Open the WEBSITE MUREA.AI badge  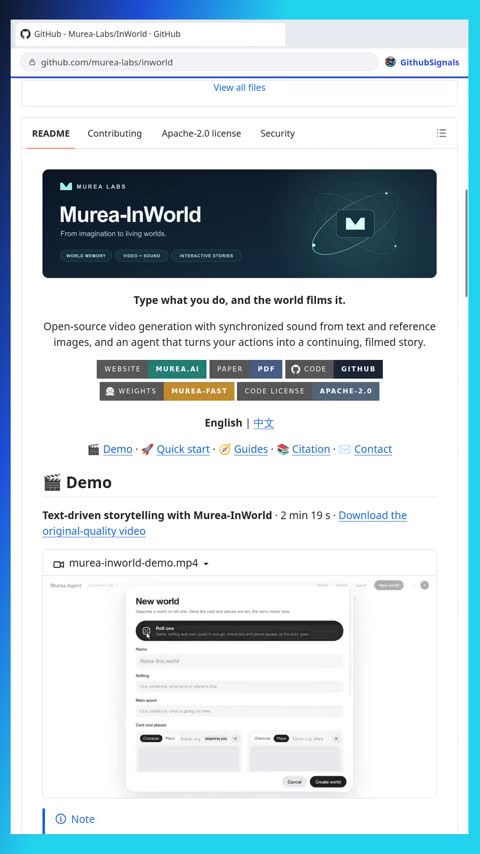tap(151, 369)
